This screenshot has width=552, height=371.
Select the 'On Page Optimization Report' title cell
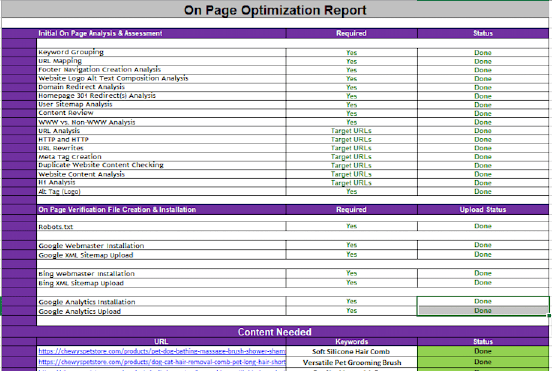pos(275,10)
